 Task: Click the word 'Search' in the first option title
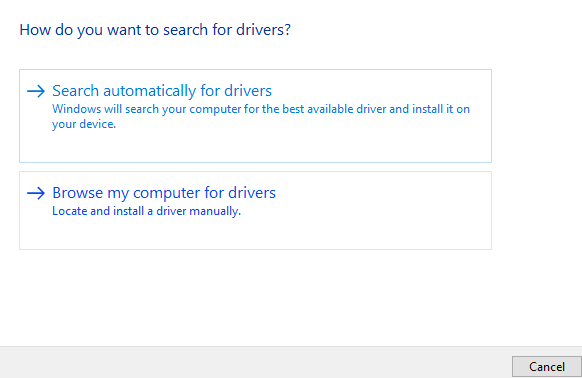pos(75,91)
